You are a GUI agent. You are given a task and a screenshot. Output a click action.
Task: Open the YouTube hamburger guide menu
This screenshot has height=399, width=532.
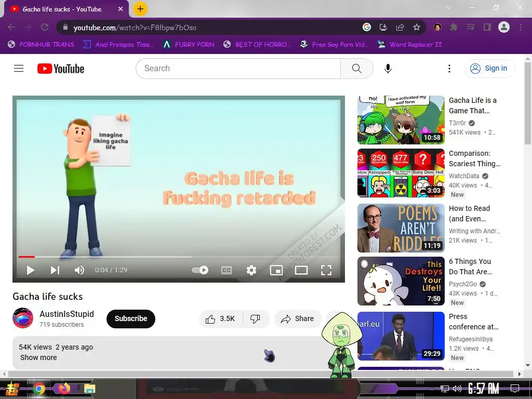(19, 69)
